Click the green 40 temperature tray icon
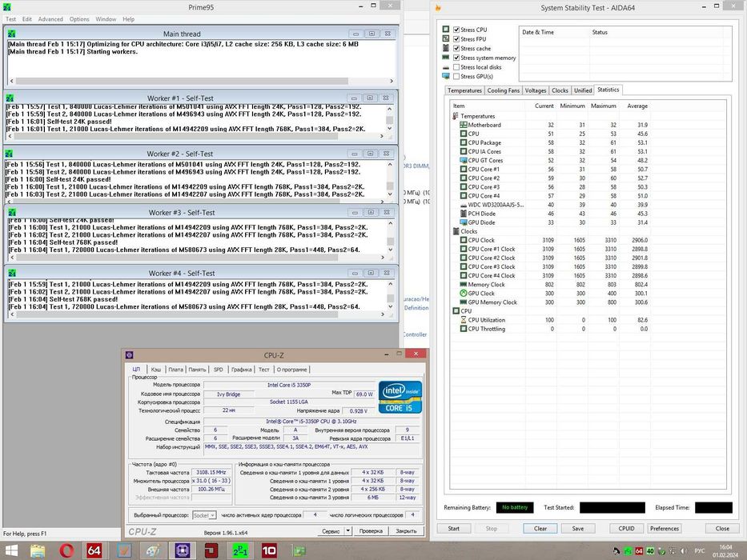This screenshot has height=560, width=747. point(650,551)
